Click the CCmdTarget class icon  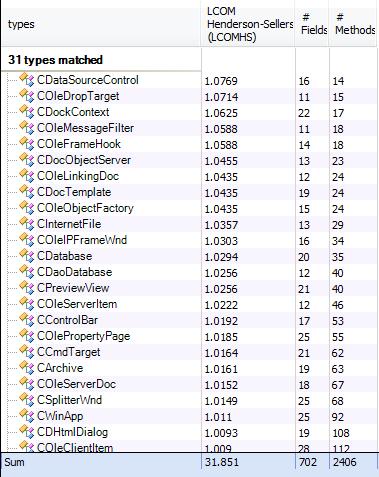27,352
